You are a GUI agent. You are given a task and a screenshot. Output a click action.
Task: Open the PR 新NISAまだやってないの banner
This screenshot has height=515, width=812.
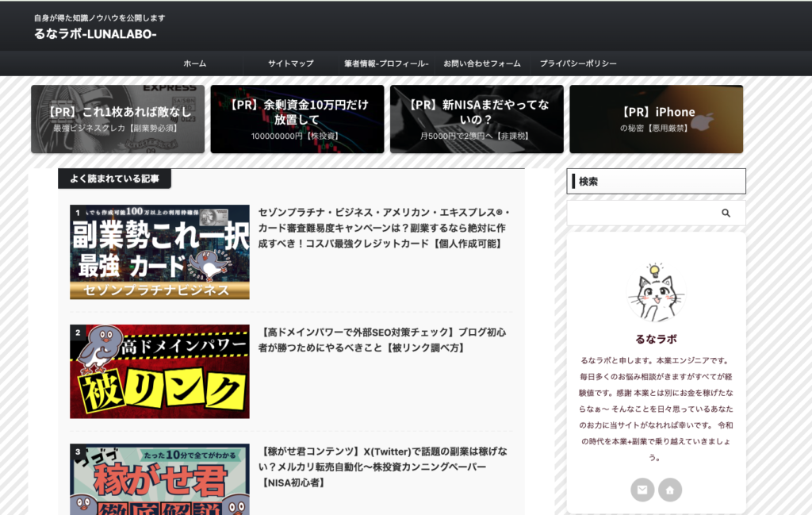click(477, 119)
